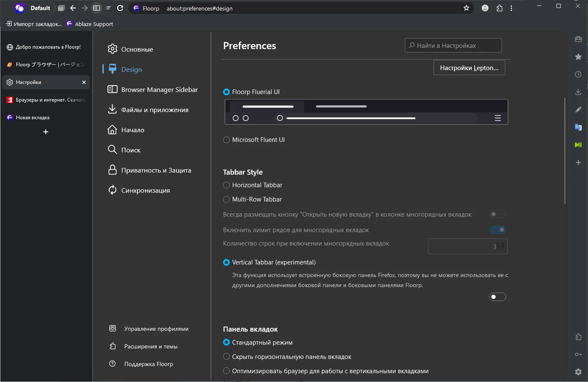Select the Microsoft Fluent UI radio option

(x=226, y=140)
